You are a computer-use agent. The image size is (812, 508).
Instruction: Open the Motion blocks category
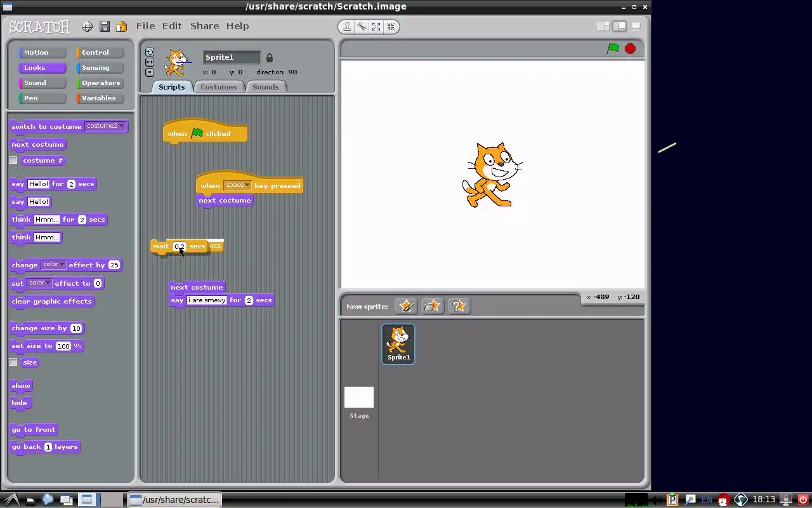[x=42, y=53]
